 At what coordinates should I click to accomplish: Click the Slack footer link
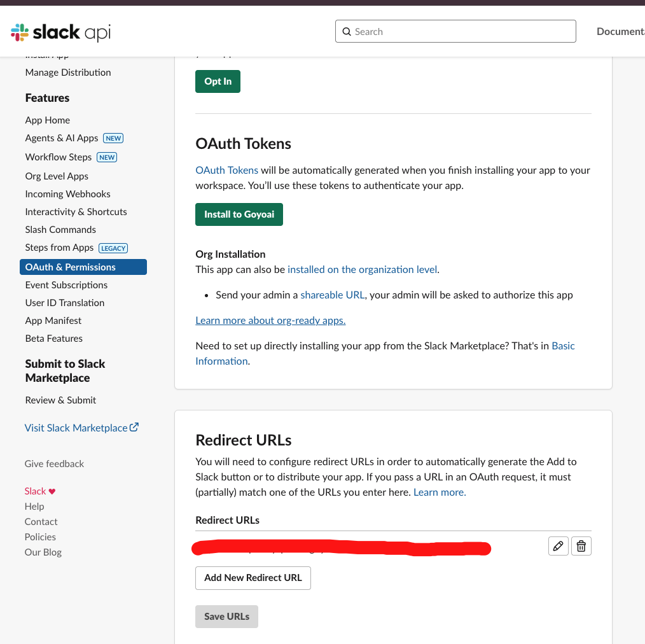click(x=36, y=491)
